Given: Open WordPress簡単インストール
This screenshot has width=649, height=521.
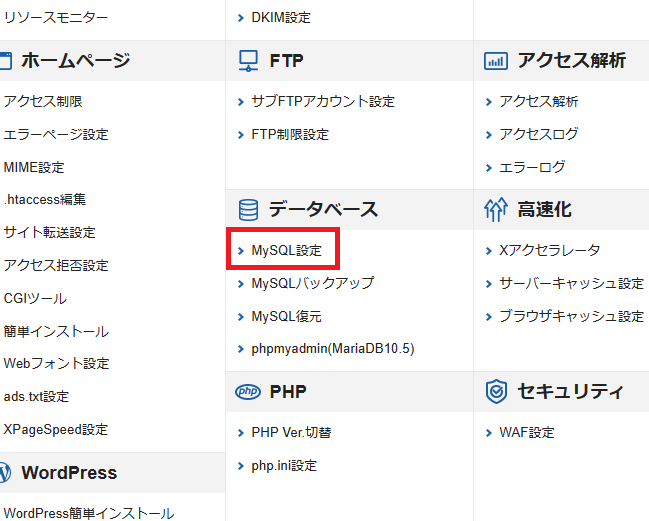Looking at the screenshot, I should click(89, 514).
